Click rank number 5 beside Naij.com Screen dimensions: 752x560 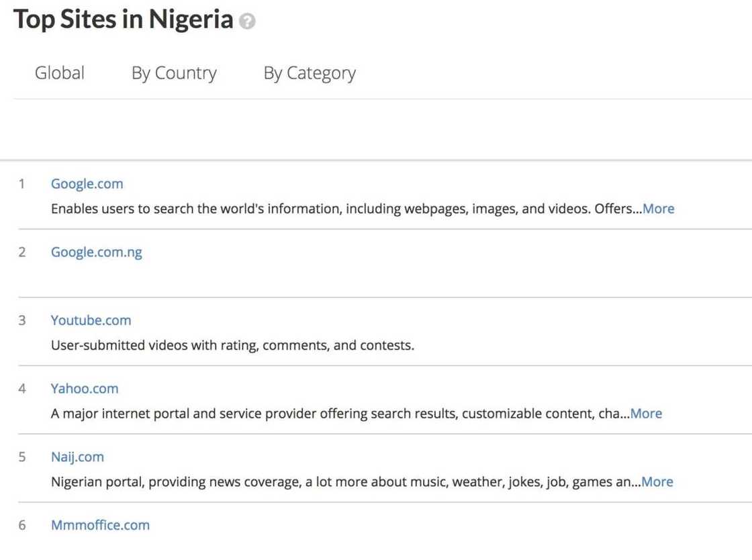coord(21,457)
